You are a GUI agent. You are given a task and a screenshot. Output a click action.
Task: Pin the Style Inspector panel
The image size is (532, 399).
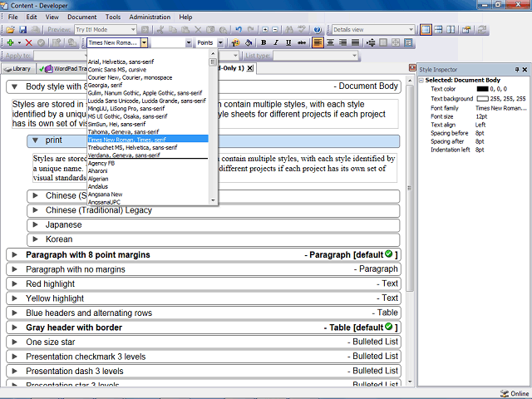click(517, 70)
